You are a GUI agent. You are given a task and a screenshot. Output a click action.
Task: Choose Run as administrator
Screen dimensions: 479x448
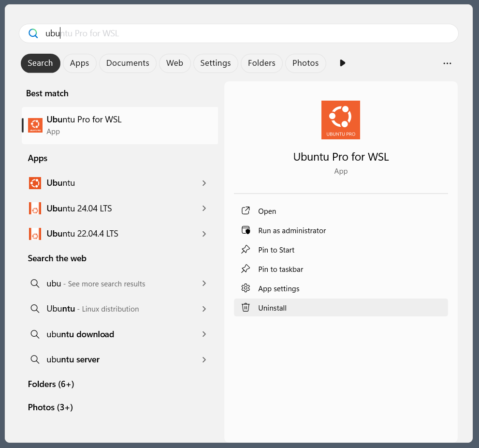coord(341,230)
